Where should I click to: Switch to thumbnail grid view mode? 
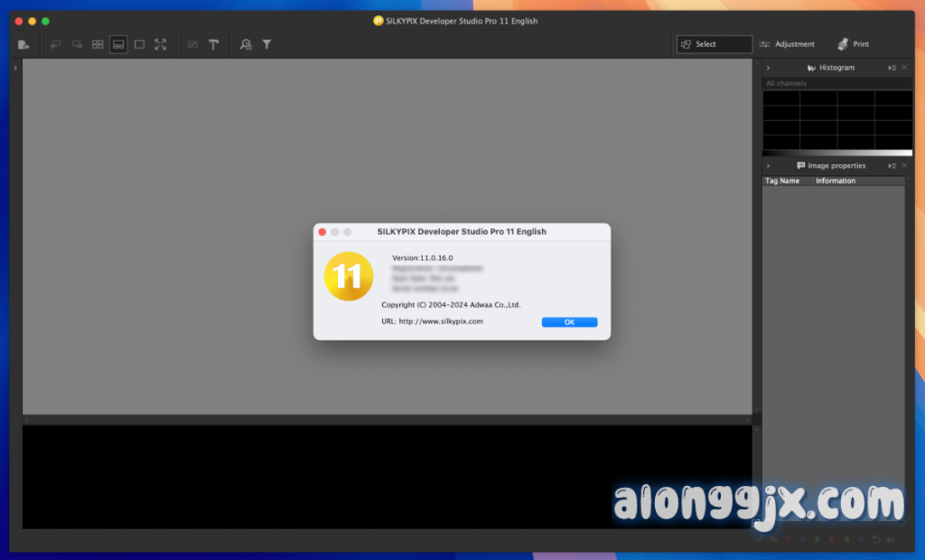click(x=98, y=44)
